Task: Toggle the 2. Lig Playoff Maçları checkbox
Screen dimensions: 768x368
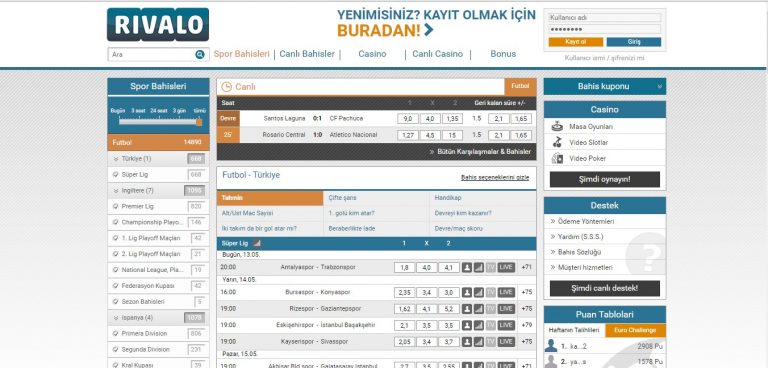Action: (116, 254)
